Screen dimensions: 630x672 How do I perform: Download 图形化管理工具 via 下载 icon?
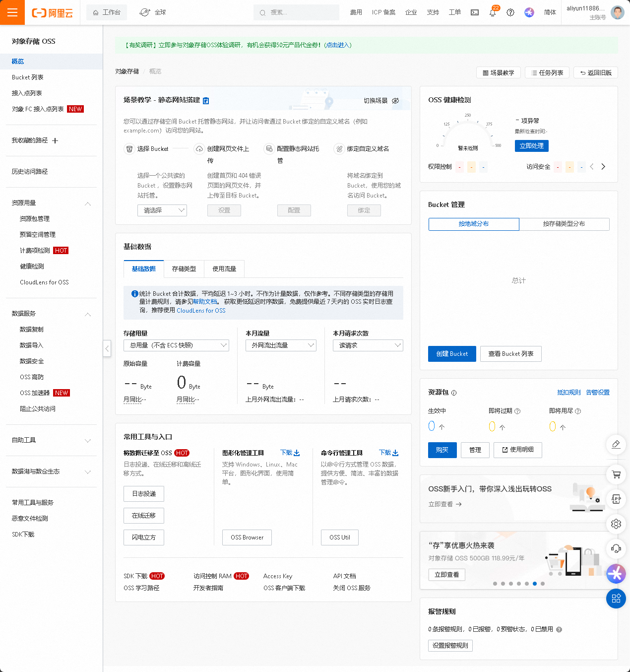pyautogui.click(x=290, y=453)
